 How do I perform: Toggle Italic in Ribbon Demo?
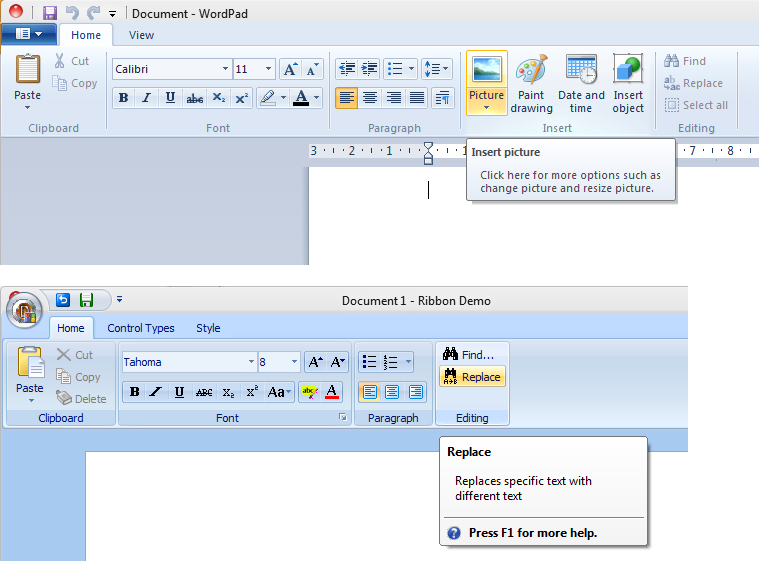[156, 392]
